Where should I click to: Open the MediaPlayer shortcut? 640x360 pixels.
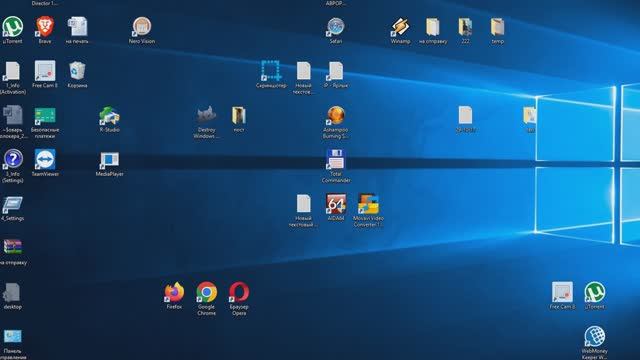point(109,160)
